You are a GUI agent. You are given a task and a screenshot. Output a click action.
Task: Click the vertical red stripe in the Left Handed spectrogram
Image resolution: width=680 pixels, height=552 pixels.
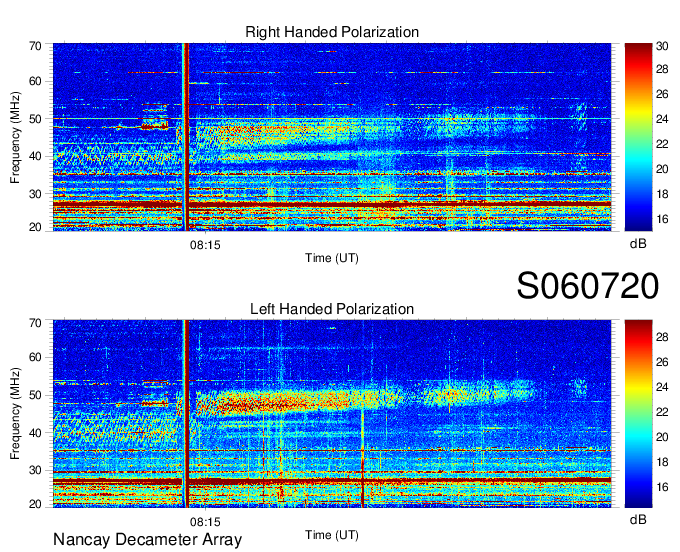click(187, 414)
